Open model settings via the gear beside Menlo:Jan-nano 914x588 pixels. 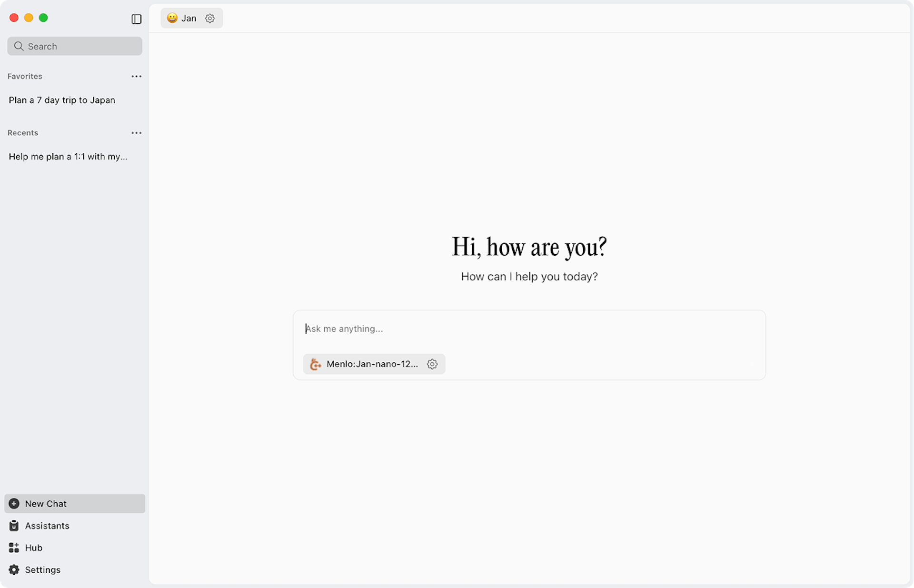point(432,364)
